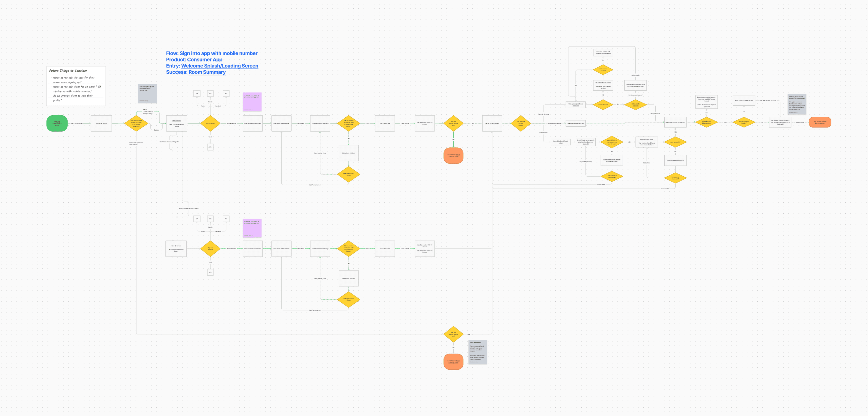The height and width of the screenshot is (416, 868).
Task: Open the Welcome Splash/Loading Screen header link
Action: 220,66
